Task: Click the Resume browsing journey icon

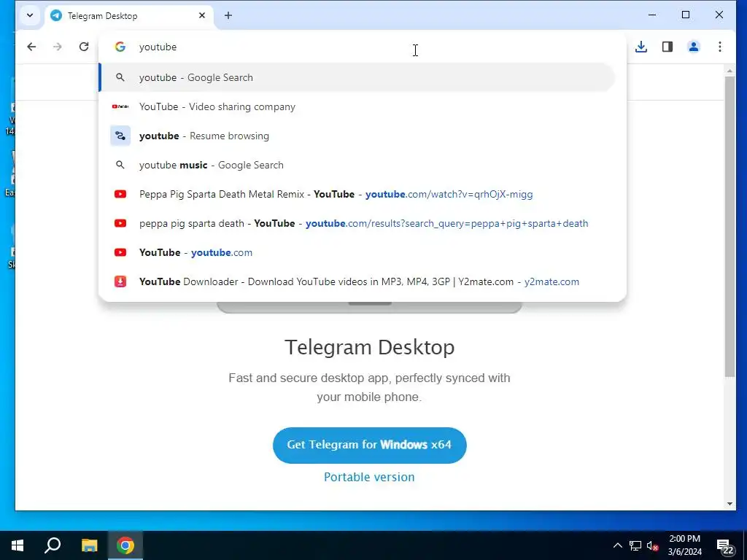Action: tap(120, 136)
